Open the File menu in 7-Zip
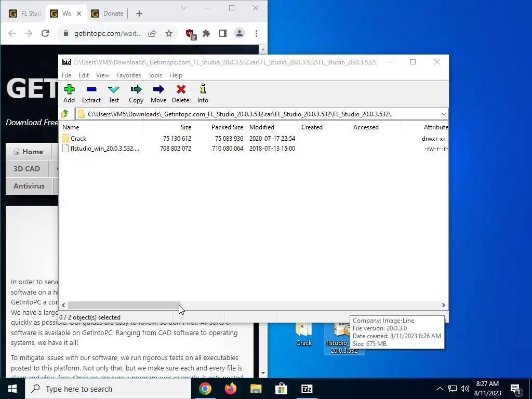The height and width of the screenshot is (399, 532). 66,75
